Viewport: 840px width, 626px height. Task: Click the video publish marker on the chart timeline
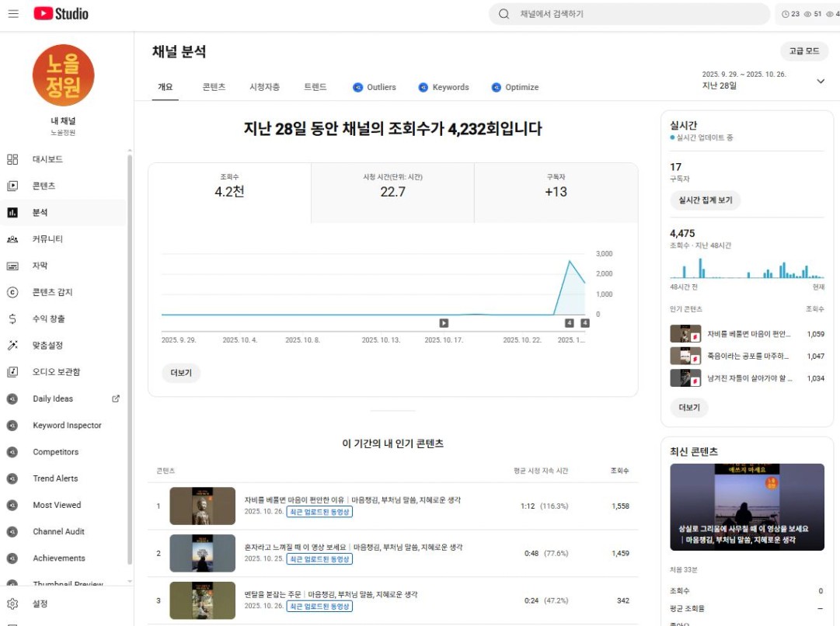coord(444,323)
